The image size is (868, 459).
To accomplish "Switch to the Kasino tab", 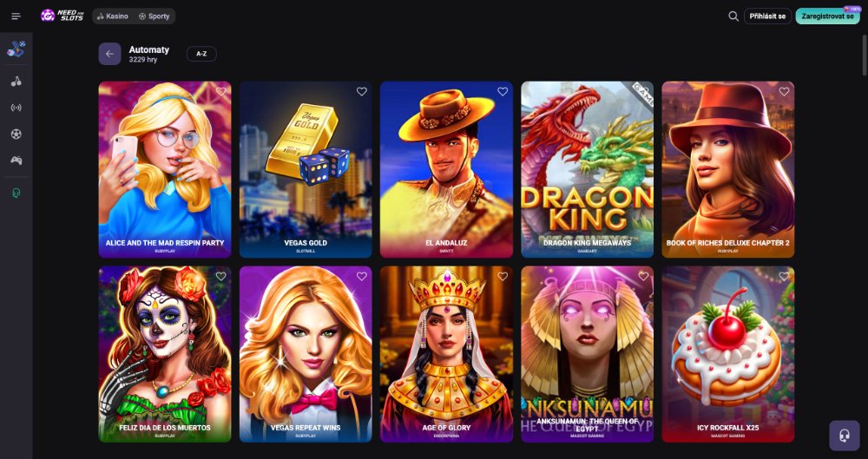I will [x=112, y=16].
